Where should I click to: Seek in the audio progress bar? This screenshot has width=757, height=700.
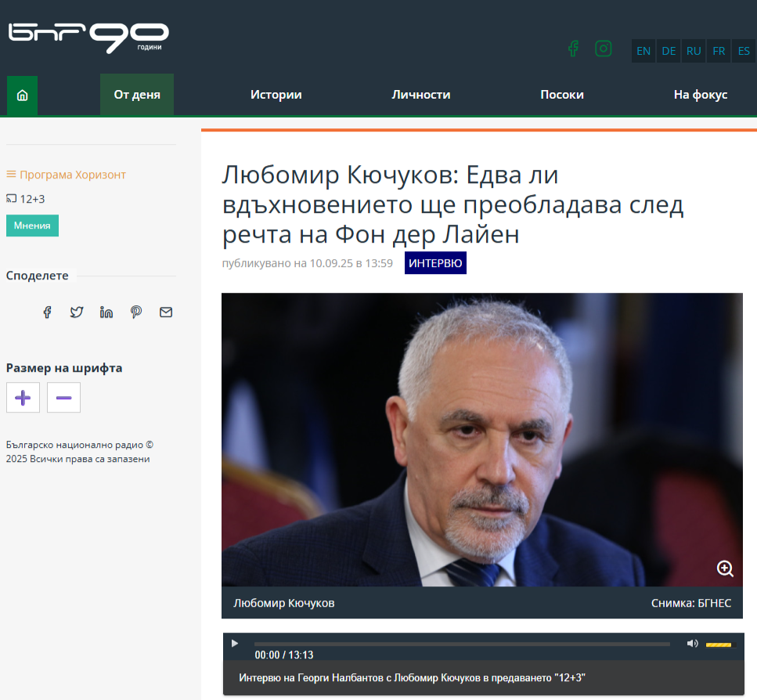462,644
